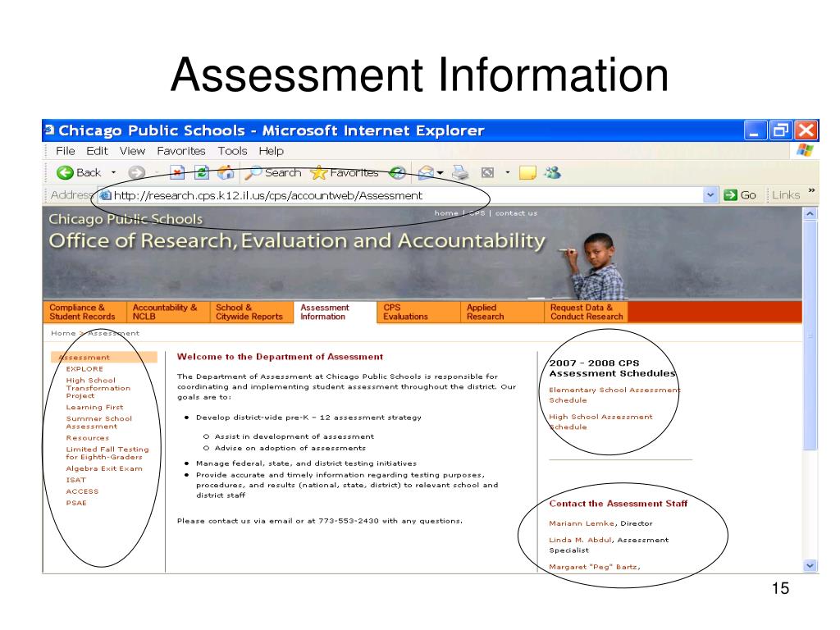Open High School Assessment Schedule link
This screenshot has width=840, height=630.
click(600, 422)
